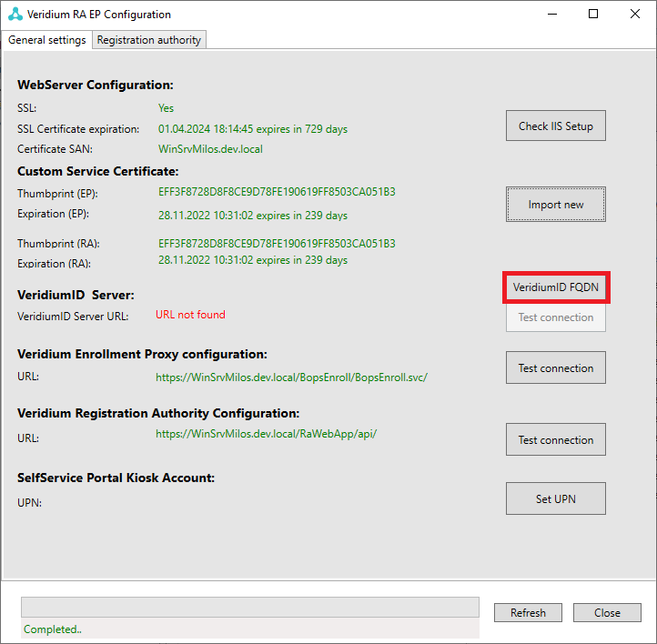The width and height of the screenshot is (657, 644).
Task: Click the Thumbprint (EP) hash value
Action: pyautogui.click(x=277, y=193)
